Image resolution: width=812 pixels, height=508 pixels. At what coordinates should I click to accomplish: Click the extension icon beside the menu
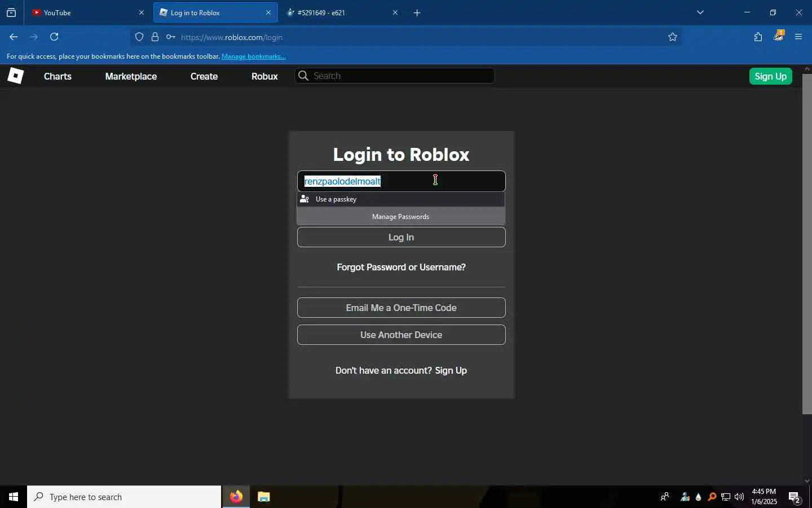[779, 36]
